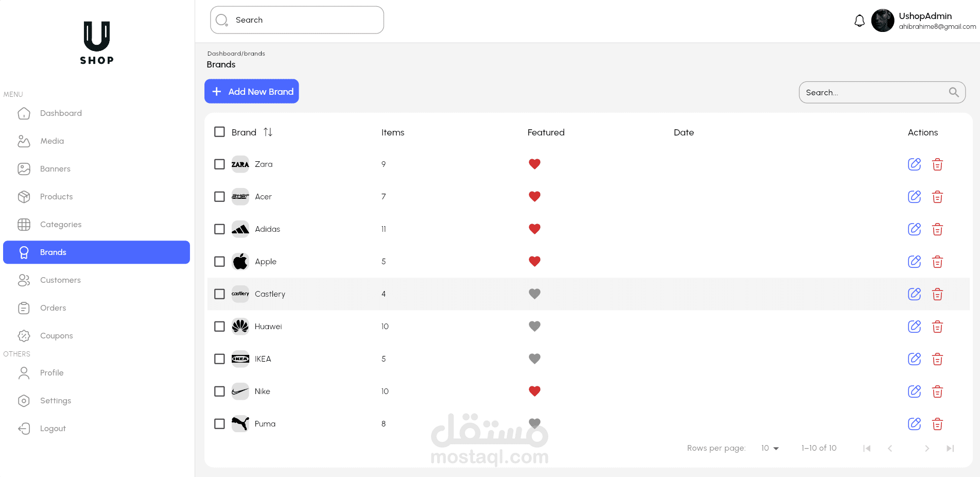Open Banners in sidebar menu
The width and height of the screenshot is (980, 477).
pyautogui.click(x=96, y=169)
